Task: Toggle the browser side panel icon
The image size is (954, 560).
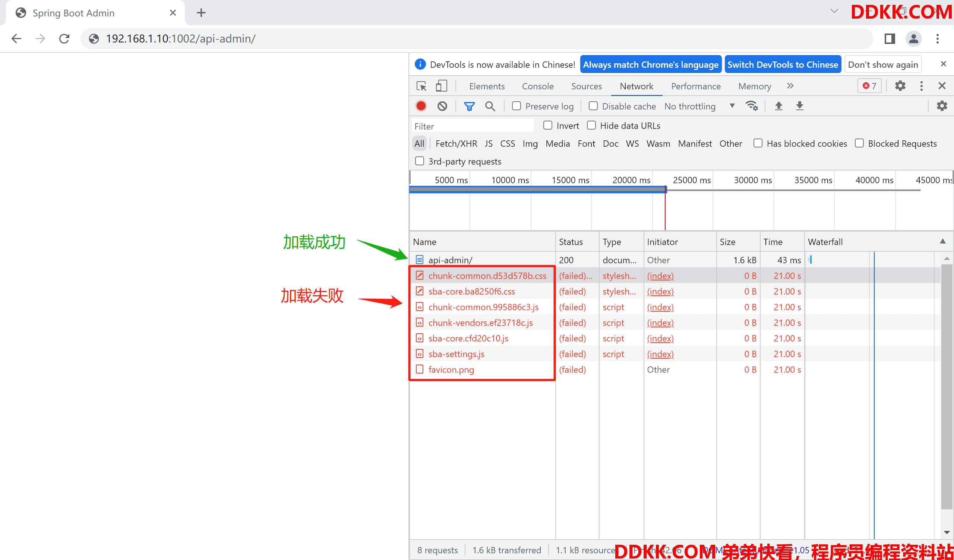Action: tap(889, 39)
